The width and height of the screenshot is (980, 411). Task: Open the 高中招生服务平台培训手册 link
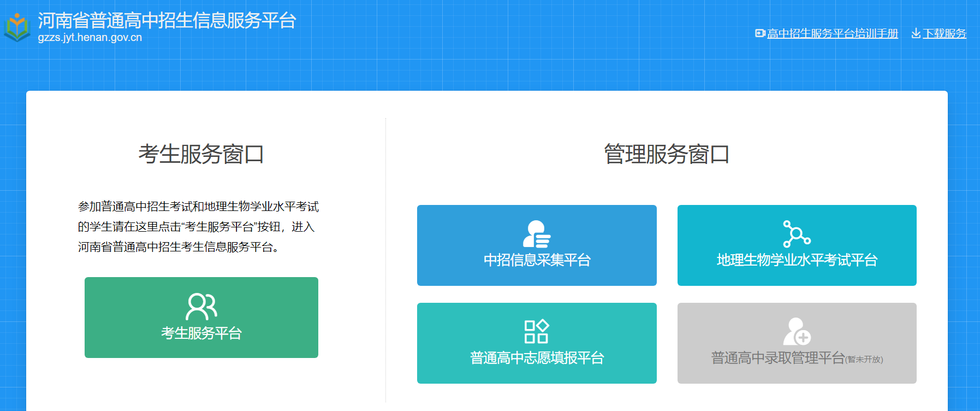pos(832,33)
